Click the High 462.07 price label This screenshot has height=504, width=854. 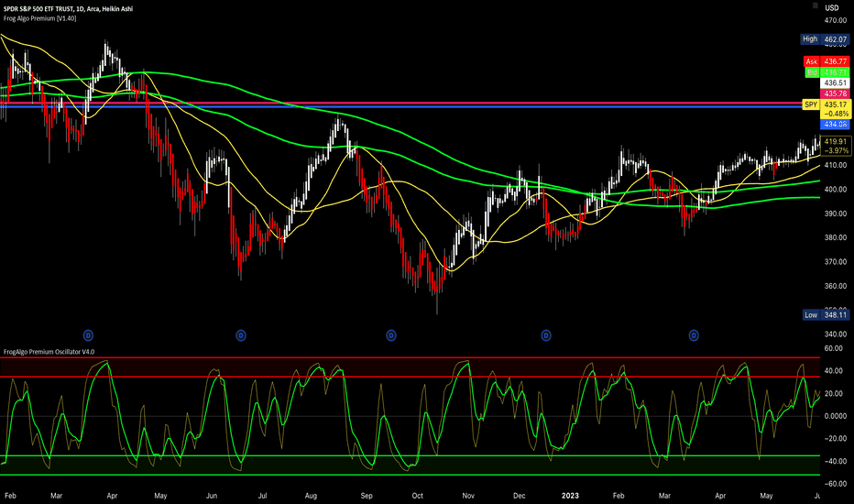[825, 39]
